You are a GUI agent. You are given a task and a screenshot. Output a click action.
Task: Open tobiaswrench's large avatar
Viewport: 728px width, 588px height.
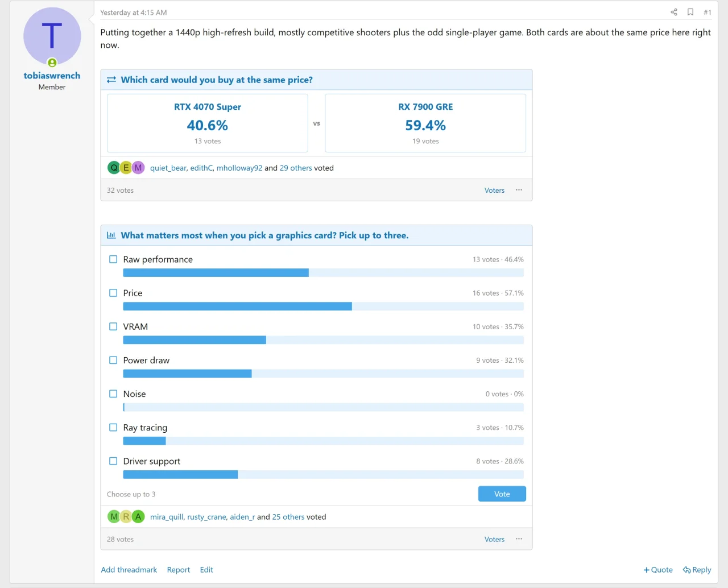click(x=52, y=36)
